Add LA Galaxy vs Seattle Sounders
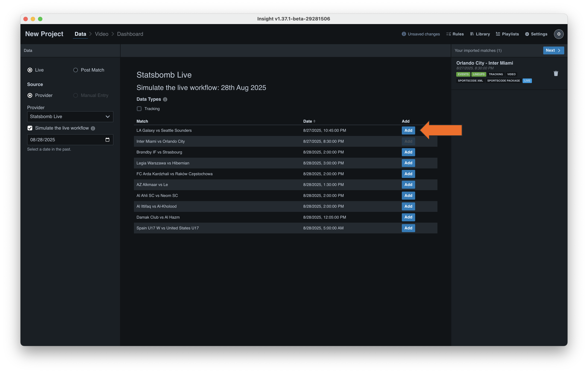This screenshot has width=588, height=373. (408, 130)
